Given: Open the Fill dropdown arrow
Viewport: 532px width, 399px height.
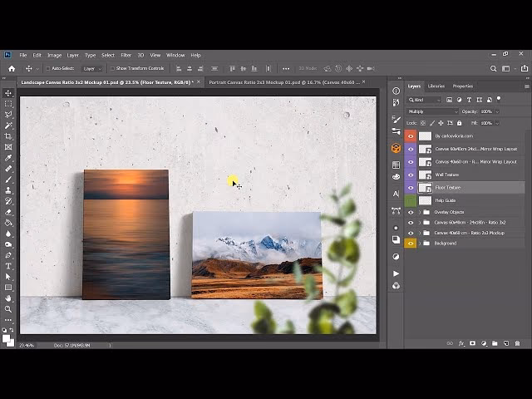Looking at the screenshot, I should [x=497, y=123].
